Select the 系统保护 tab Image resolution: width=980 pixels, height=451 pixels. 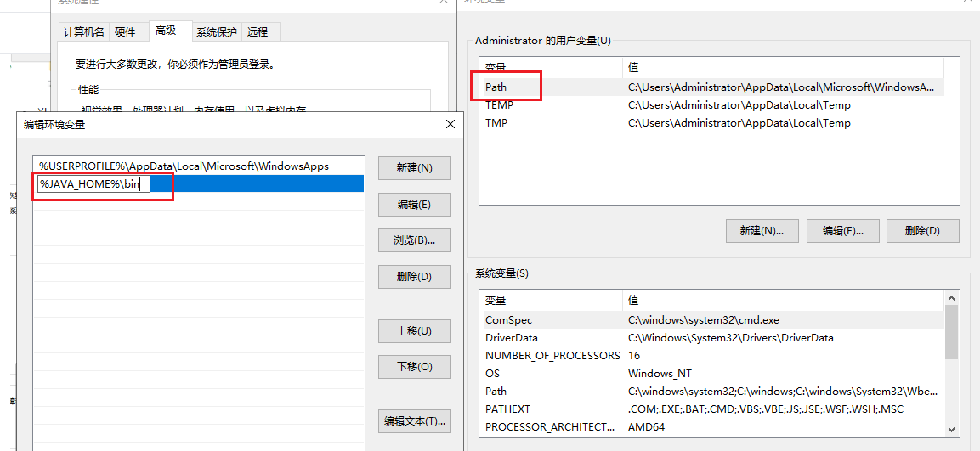pos(216,32)
